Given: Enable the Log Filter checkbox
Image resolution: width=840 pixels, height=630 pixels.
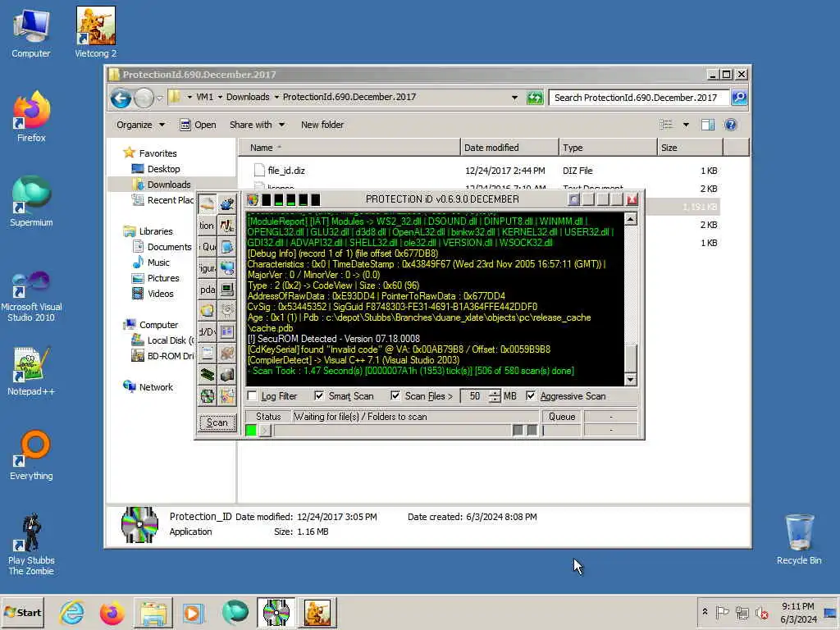Looking at the screenshot, I should click(253, 396).
